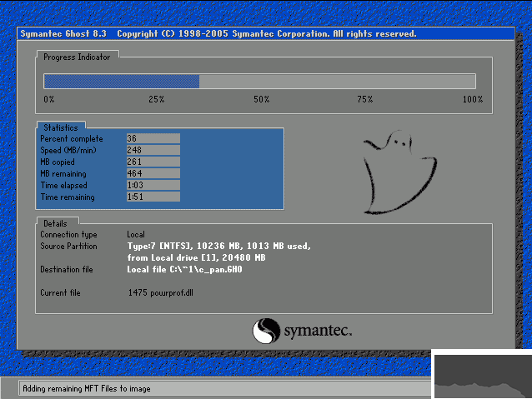Click the Symantec yin-yang logo

point(266,331)
